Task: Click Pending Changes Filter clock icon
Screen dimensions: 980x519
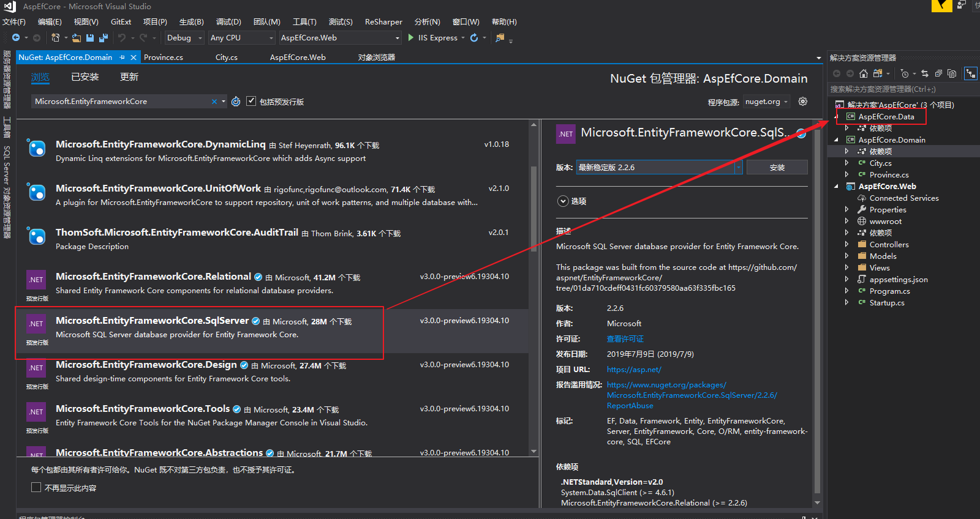Action: click(x=905, y=73)
